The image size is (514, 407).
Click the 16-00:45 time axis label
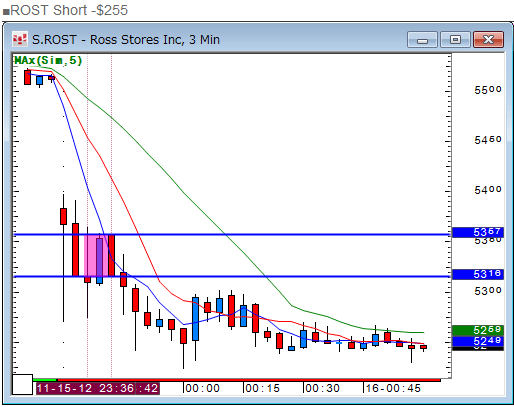point(393,388)
